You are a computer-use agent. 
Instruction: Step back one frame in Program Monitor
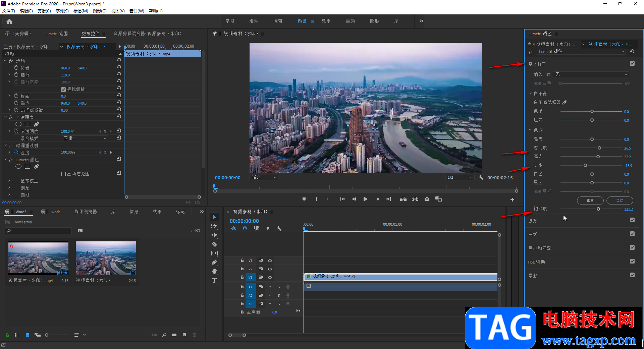click(x=354, y=199)
